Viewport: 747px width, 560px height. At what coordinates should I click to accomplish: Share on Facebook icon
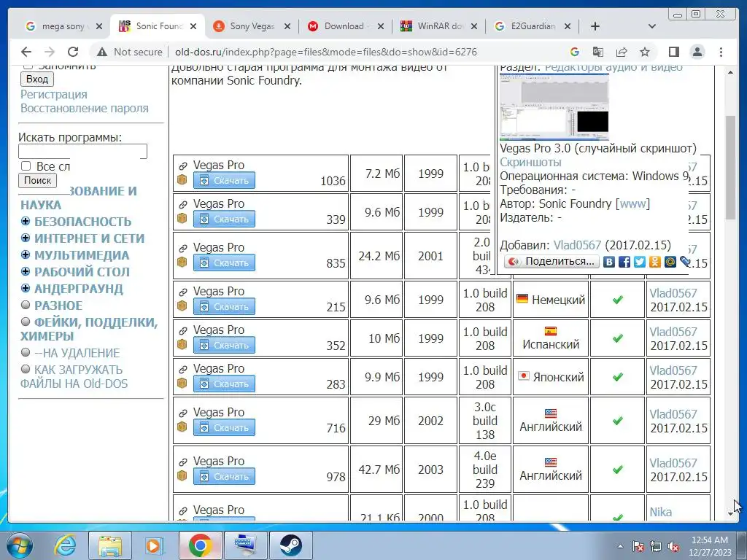point(624,262)
